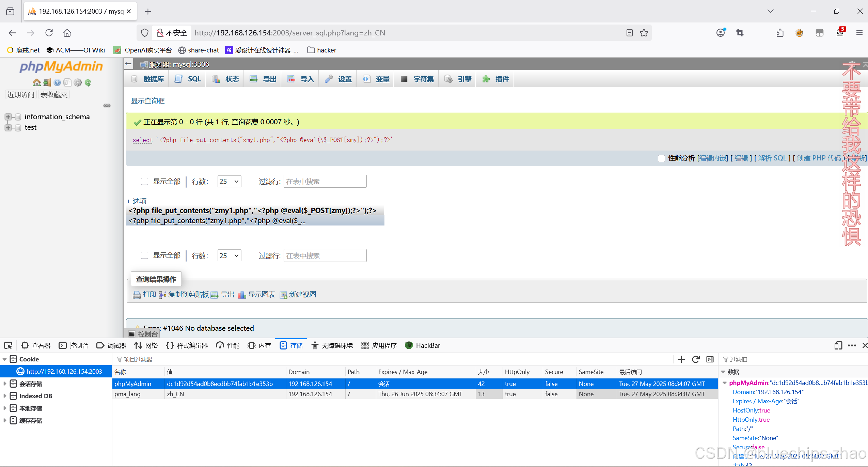Viewport: 868px width, 467px height.
Task: Check the lower 显示全部 checkbox
Action: 145,255
